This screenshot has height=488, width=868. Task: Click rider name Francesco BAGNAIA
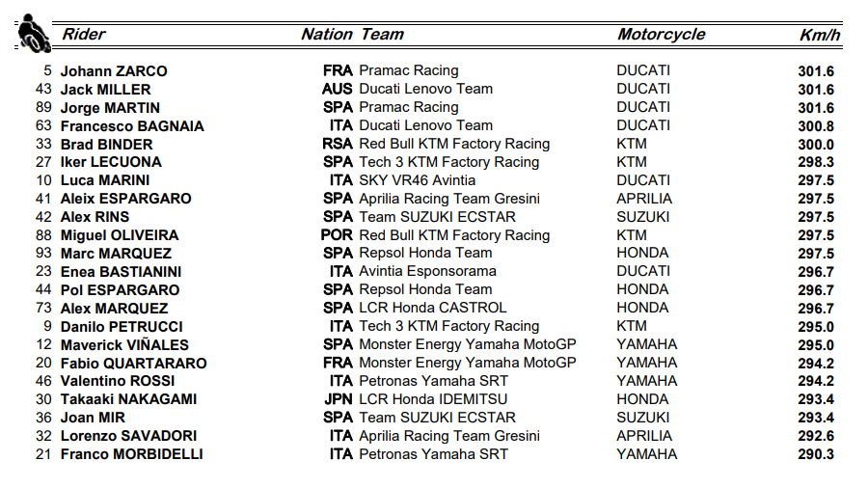pyautogui.click(x=132, y=126)
